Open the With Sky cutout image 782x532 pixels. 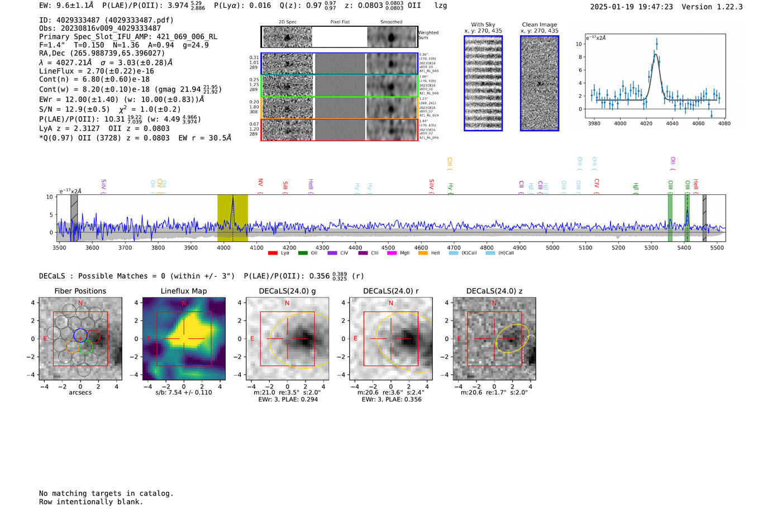[x=483, y=83]
